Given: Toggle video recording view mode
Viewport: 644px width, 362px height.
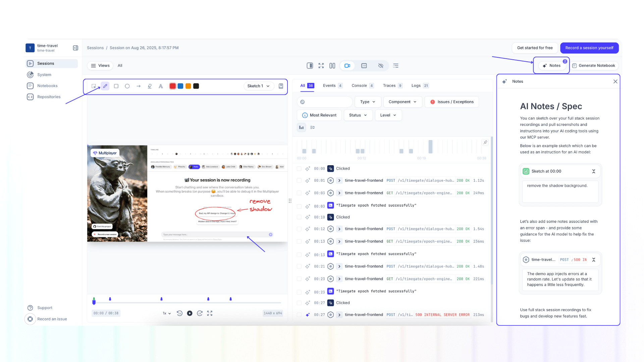Looking at the screenshot, I should pos(347,65).
